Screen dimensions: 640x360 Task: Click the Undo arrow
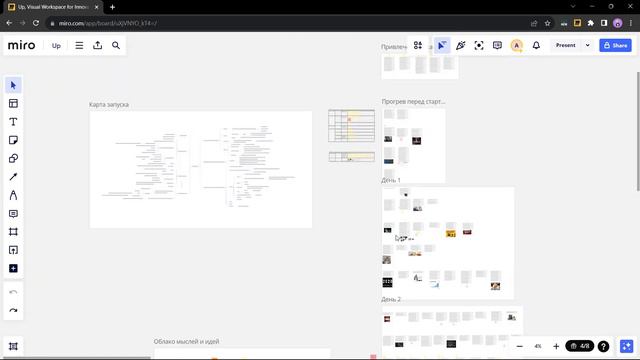tap(13, 292)
